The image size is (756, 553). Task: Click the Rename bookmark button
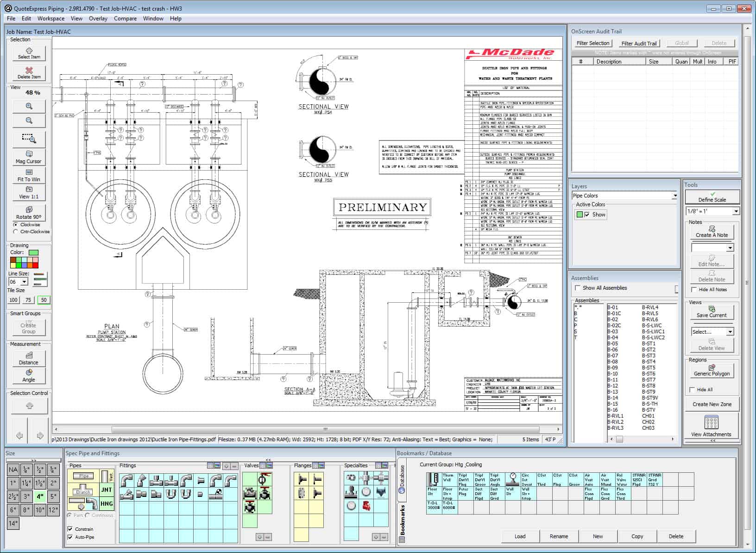coord(559,536)
